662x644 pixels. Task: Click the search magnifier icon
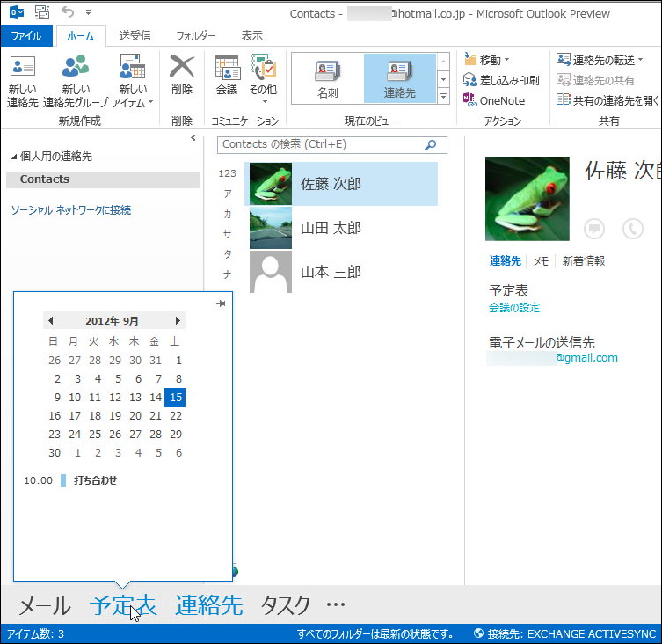(x=431, y=145)
